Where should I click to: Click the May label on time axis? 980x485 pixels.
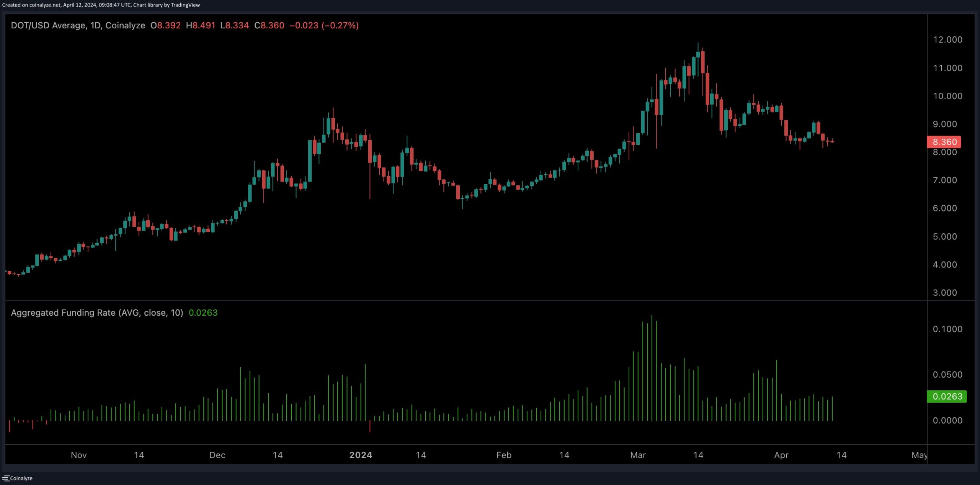pos(919,455)
